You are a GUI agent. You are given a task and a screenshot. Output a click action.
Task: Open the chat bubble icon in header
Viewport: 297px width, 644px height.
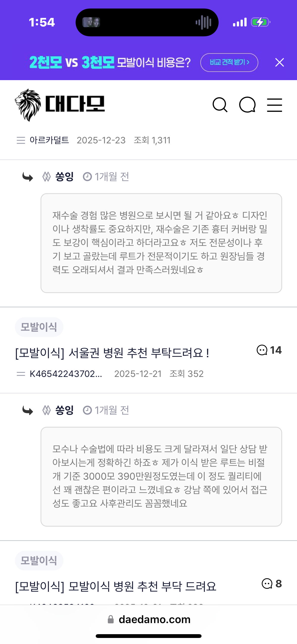click(247, 105)
